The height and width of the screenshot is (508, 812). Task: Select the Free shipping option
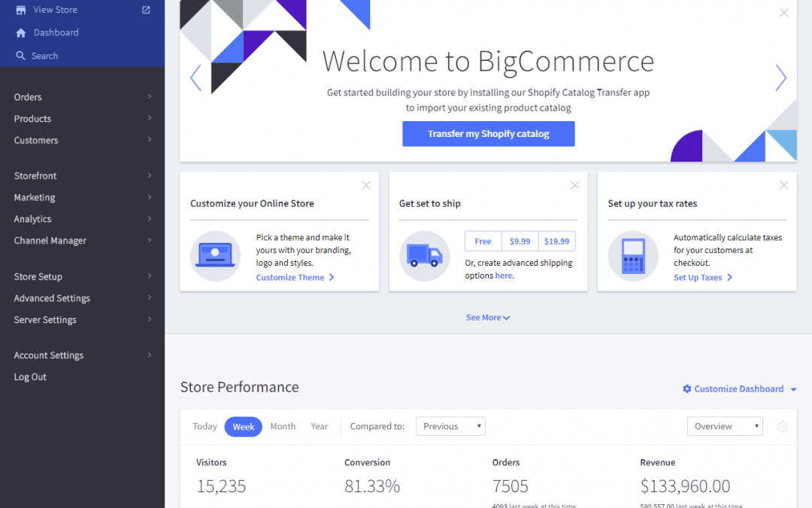pos(483,241)
